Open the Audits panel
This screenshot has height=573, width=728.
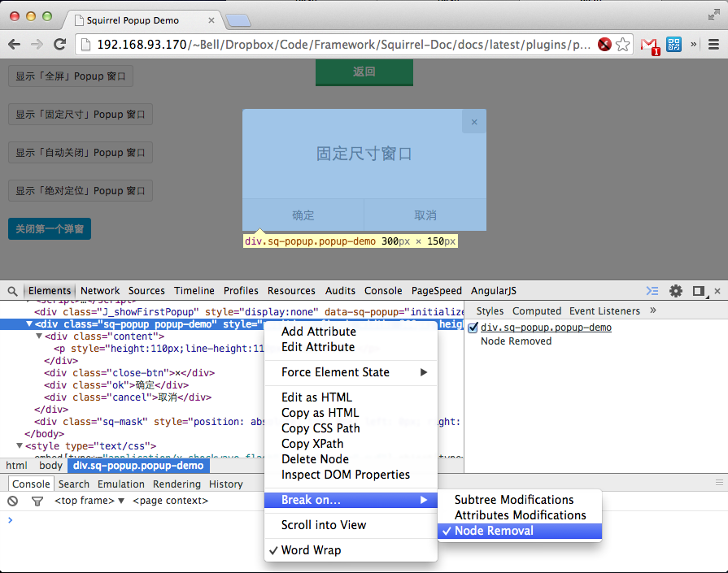(x=340, y=291)
